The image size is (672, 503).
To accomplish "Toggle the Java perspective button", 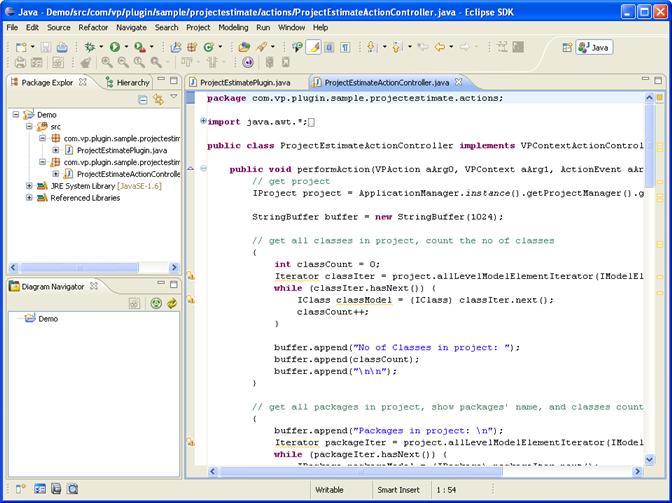I will pyautogui.click(x=594, y=48).
